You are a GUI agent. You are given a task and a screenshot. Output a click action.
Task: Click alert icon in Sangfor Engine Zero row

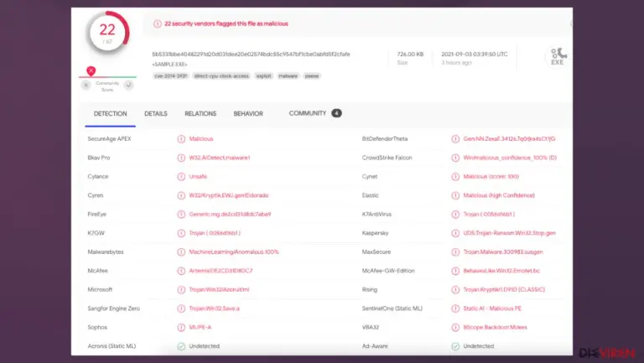[x=181, y=309]
